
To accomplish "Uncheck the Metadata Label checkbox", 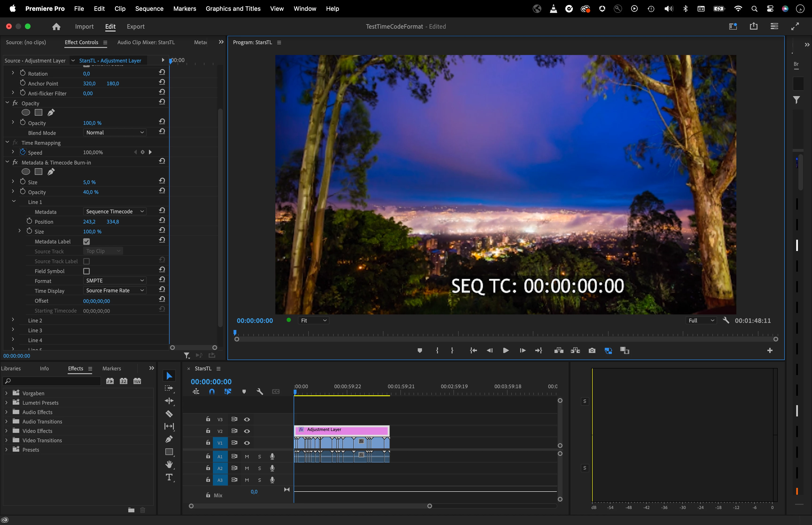I will pyautogui.click(x=86, y=241).
